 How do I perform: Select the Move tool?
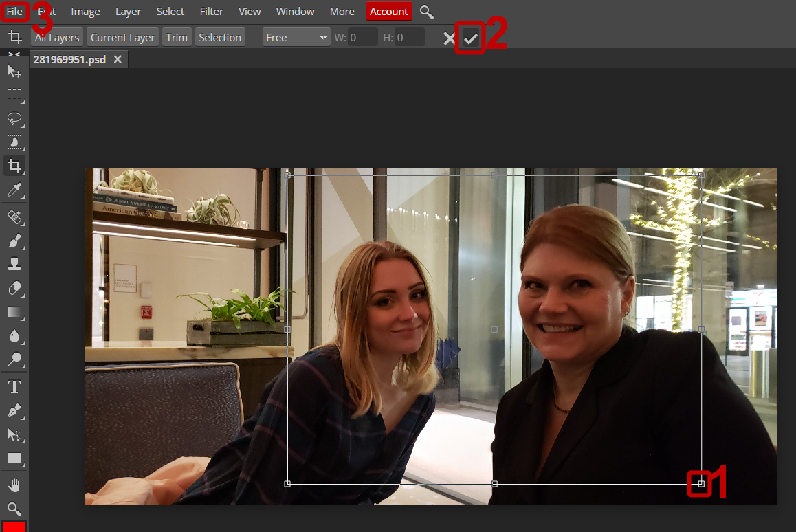14,71
